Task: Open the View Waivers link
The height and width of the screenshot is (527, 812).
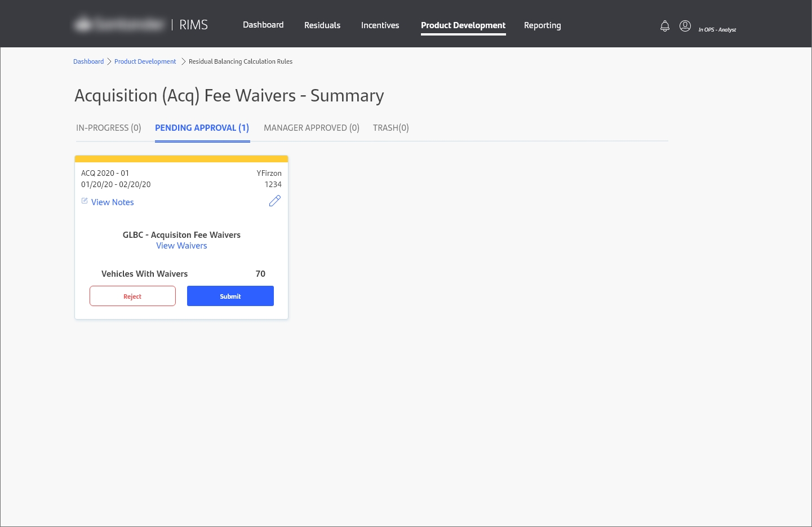Action: click(x=181, y=246)
